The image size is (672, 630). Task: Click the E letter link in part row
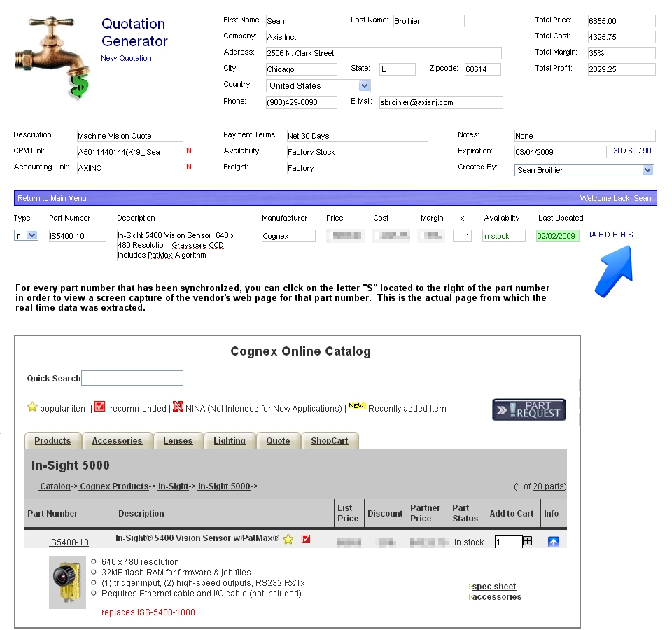(615, 234)
